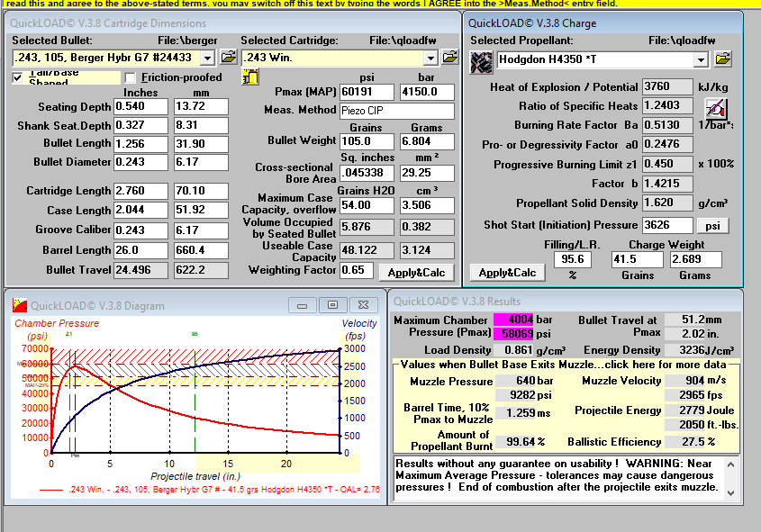The width and height of the screenshot is (761, 532).
Task: Click the psi unit button for Shot Start Pressure
Action: coord(712,226)
